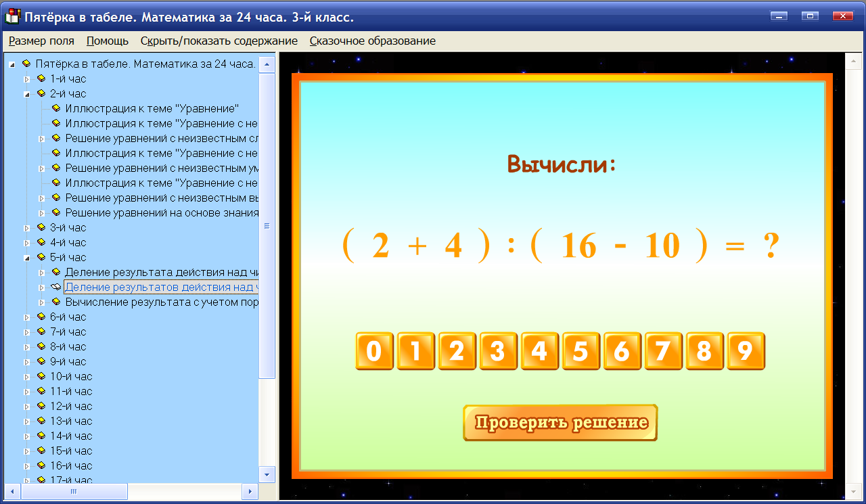Click the book icon beside 10-й час

pos(41,376)
